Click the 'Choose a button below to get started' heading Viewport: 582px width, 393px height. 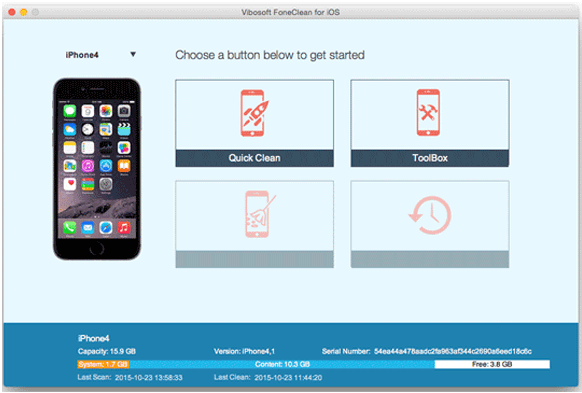pos(270,55)
